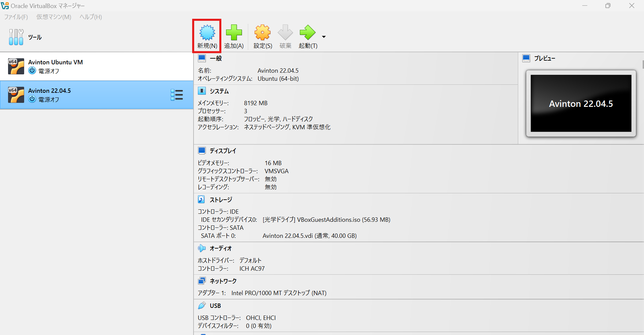Open the ヘルプ(H) menu

(91, 17)
